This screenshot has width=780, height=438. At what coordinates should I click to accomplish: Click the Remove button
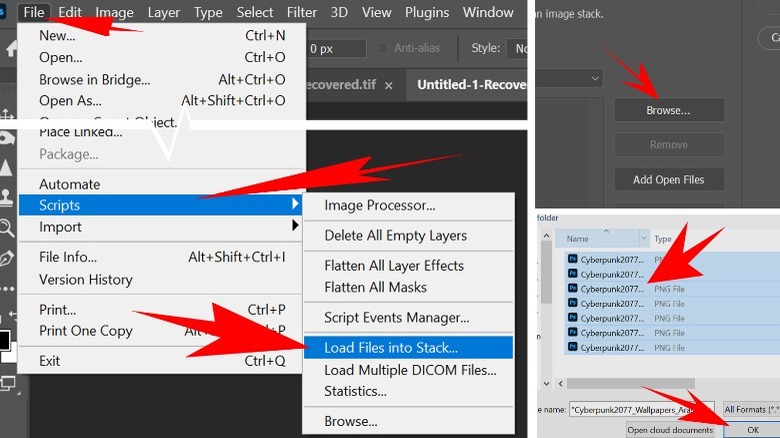pos(669,145)
